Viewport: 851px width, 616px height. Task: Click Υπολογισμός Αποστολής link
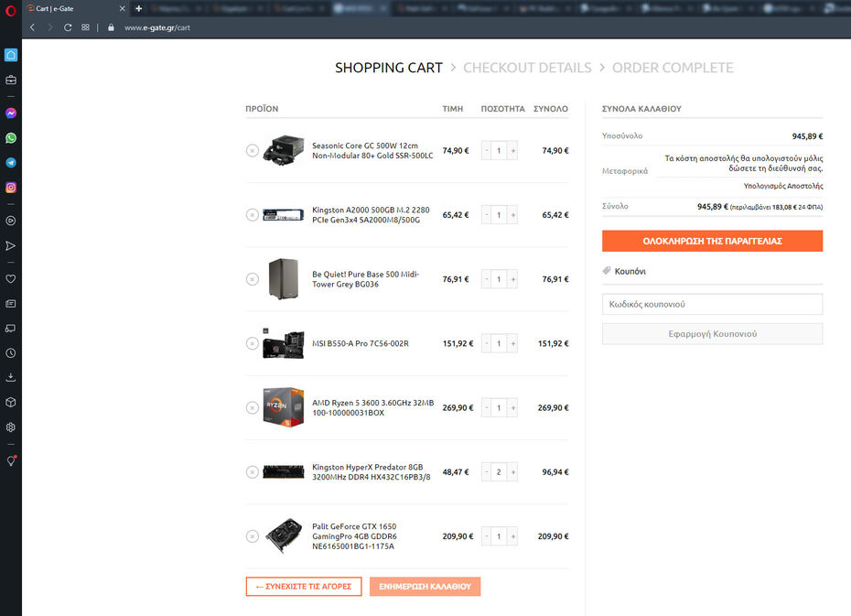click(782, 186)
